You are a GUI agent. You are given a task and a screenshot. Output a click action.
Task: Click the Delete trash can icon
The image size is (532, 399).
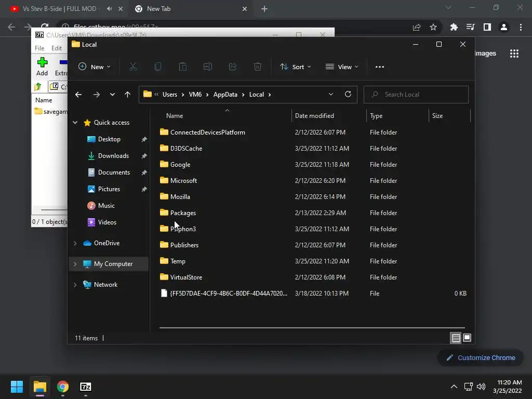tap(258, 67)
